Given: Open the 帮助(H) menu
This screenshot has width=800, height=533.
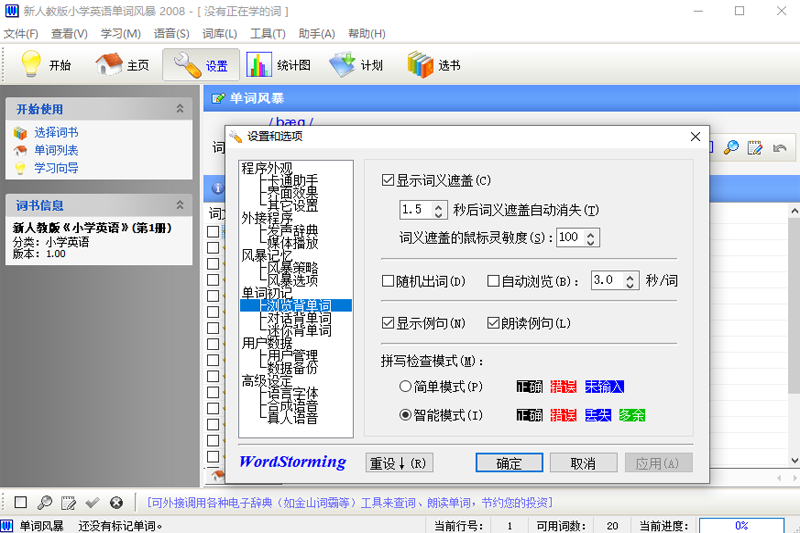Looking at the screenshot, I should 366,34.
